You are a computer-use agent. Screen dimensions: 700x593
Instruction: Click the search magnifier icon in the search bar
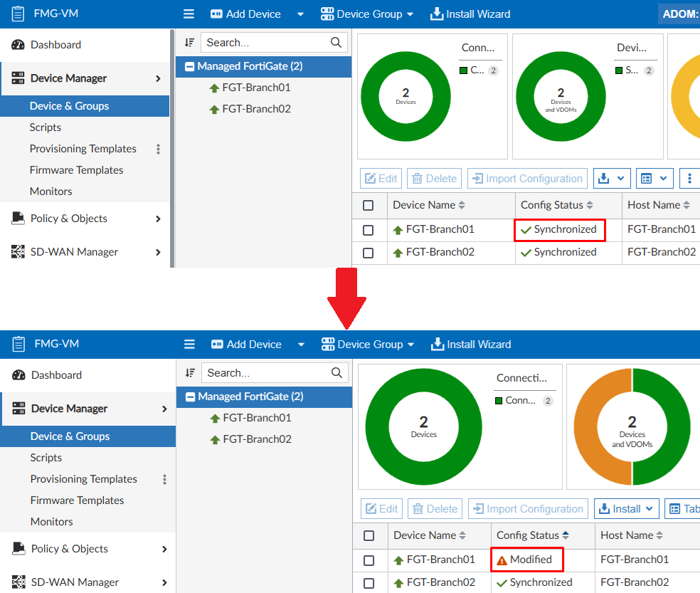pyautogui.click(x=335, y=42)
